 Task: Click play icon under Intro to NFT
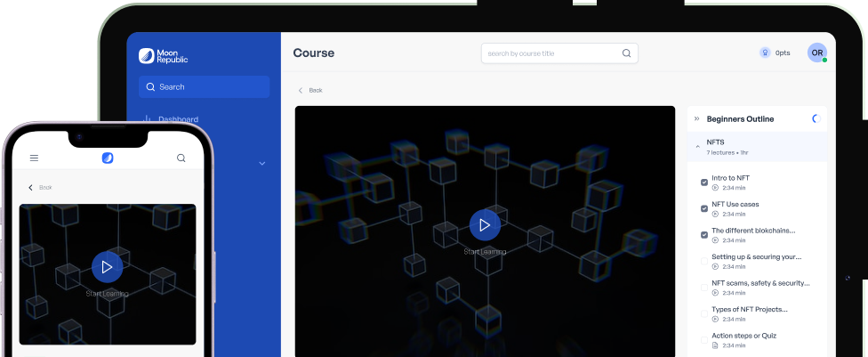pyautogui.click(x=715, y=188)
